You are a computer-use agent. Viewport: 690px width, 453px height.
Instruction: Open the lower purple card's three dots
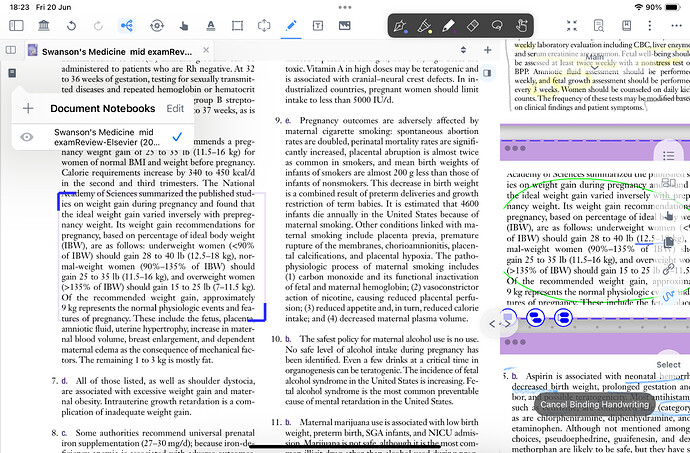515,342
